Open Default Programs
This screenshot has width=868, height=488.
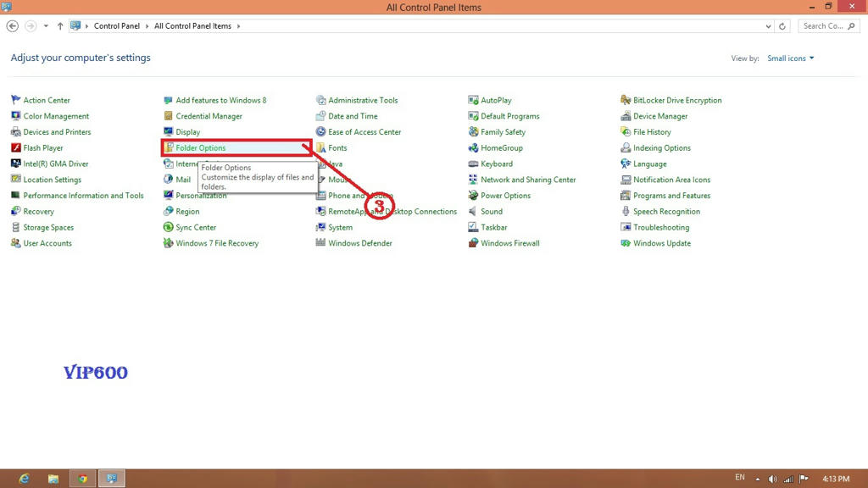click(x=509, y=116)
